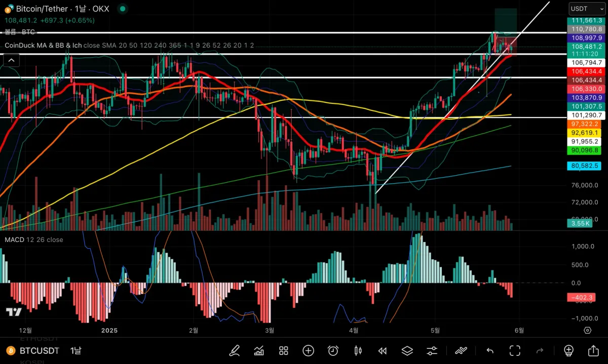
Task: Tap the 101,307.5 price axis label
Action: click(586, 106)
